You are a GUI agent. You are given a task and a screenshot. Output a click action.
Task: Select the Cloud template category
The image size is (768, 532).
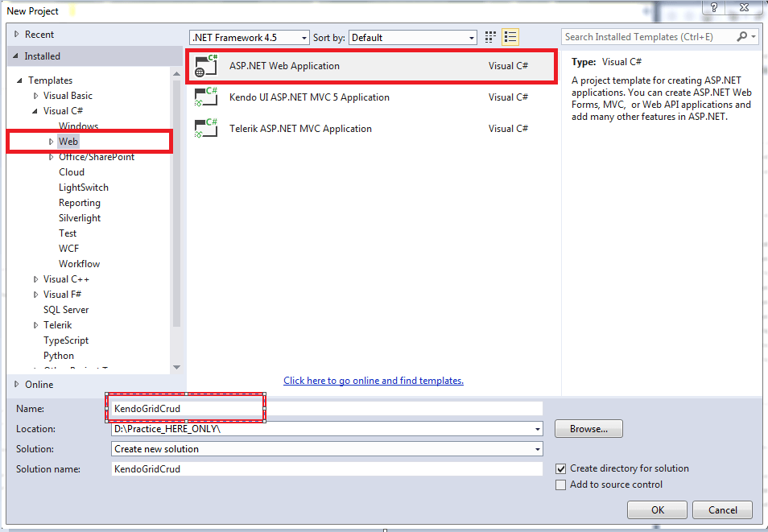tap(72, 172)
